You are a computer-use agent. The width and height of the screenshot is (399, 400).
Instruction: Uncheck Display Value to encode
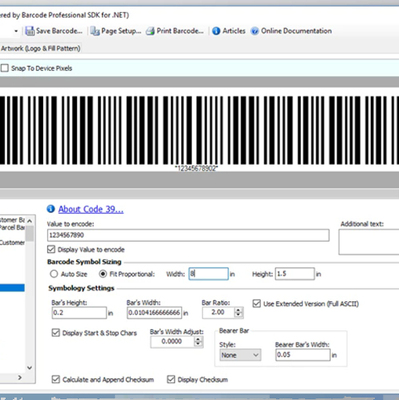tap(51, 249)
